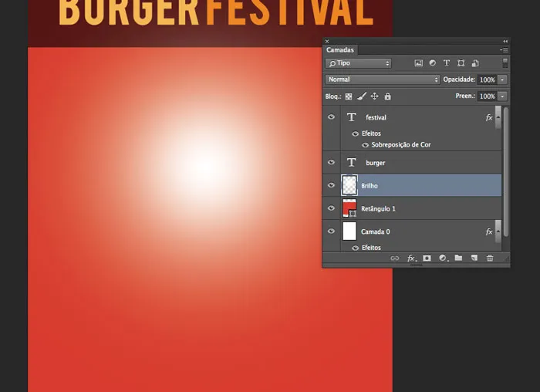Open the Preen. fill slider arrow
Screen dimensions: 540x392
pos(502,96)
